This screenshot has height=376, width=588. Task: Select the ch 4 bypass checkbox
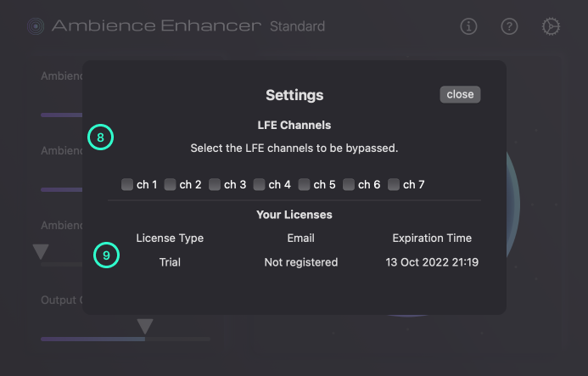click(x=259, y=184)
